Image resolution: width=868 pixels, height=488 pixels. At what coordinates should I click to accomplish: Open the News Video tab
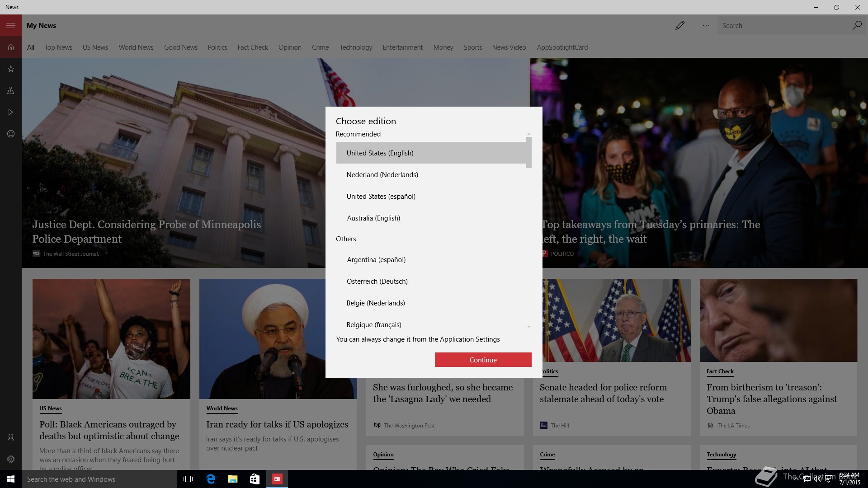point(509,47)
